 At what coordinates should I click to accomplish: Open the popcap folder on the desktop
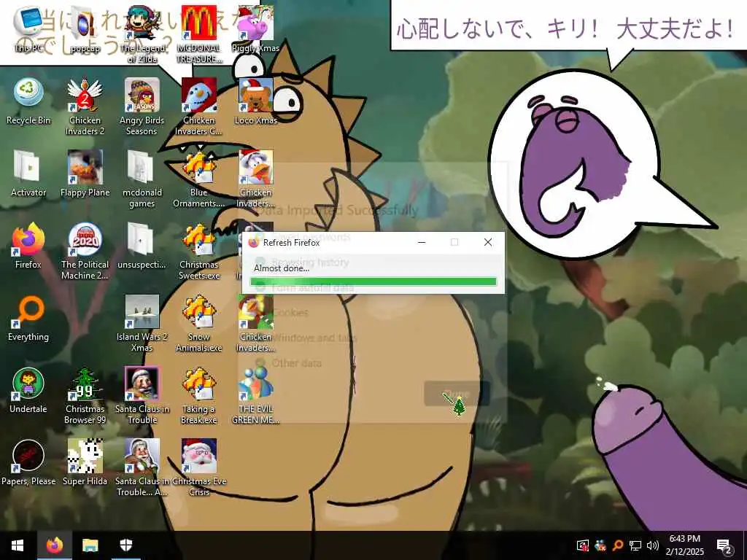[x=85, y=28]
